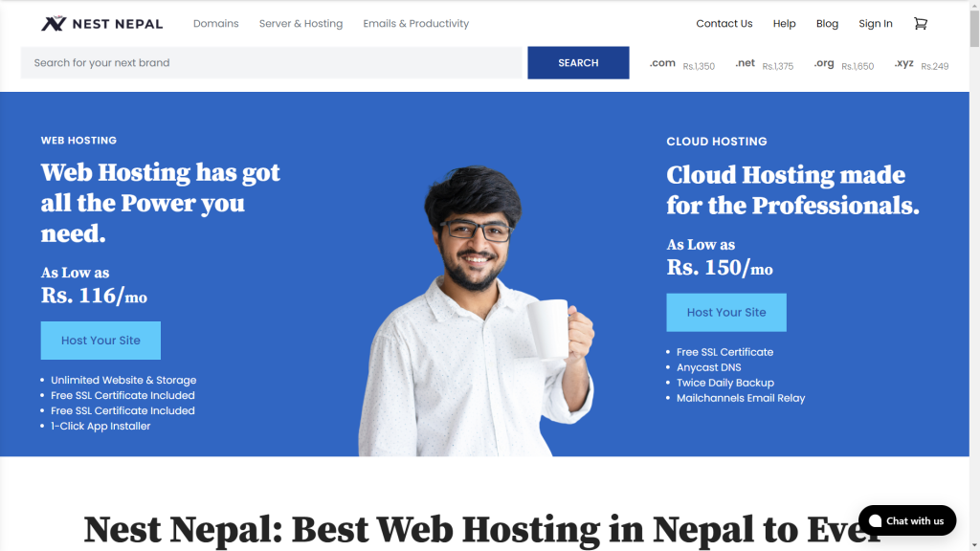
Task: Open the Chat with us widget
Action: [907, 520]
